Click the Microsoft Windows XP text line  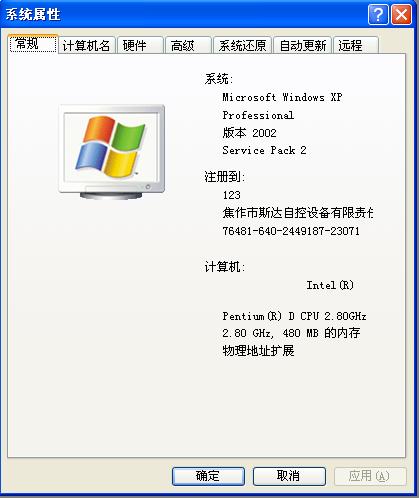(282, 97)
